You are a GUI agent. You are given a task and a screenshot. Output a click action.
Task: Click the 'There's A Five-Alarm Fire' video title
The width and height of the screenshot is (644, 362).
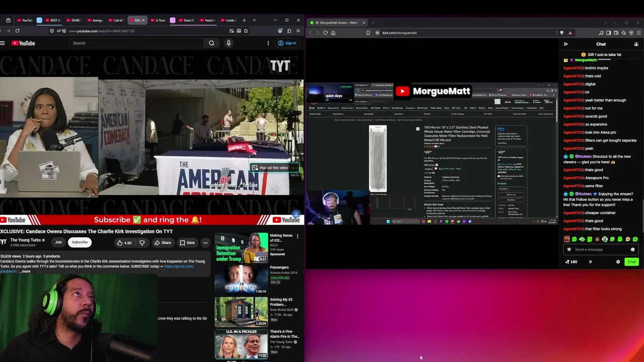pyautogui.click(x=284, y=334)
